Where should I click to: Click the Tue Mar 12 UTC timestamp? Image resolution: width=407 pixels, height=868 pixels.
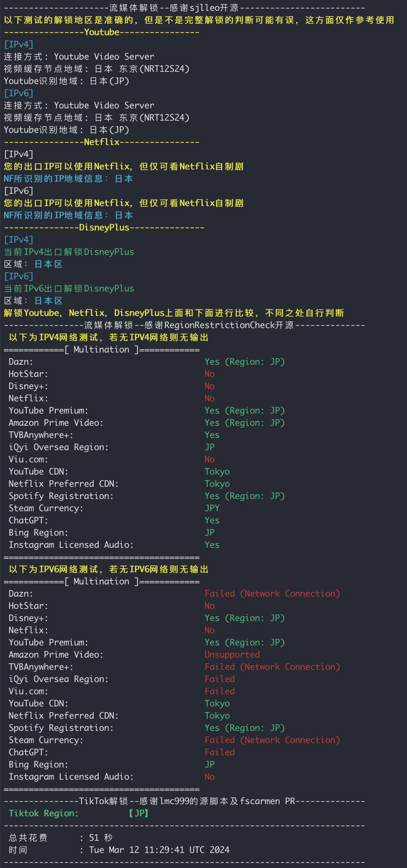coord(159,850)
